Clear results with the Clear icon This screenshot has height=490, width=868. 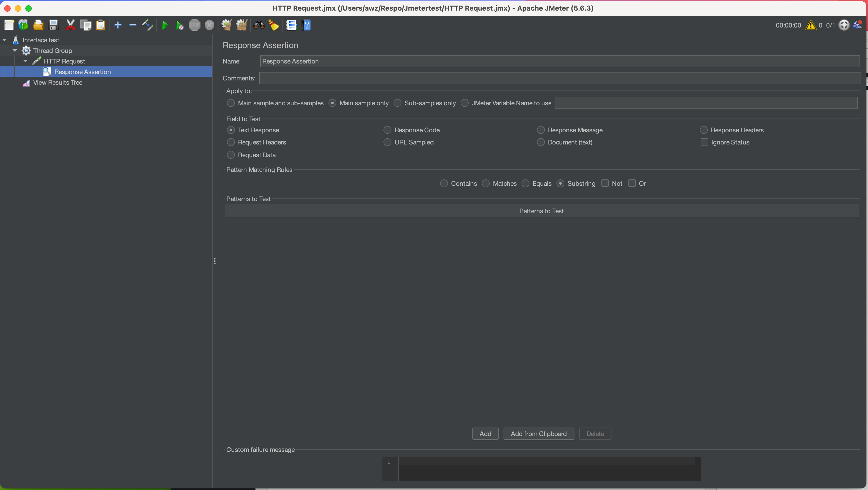[226, 25]
